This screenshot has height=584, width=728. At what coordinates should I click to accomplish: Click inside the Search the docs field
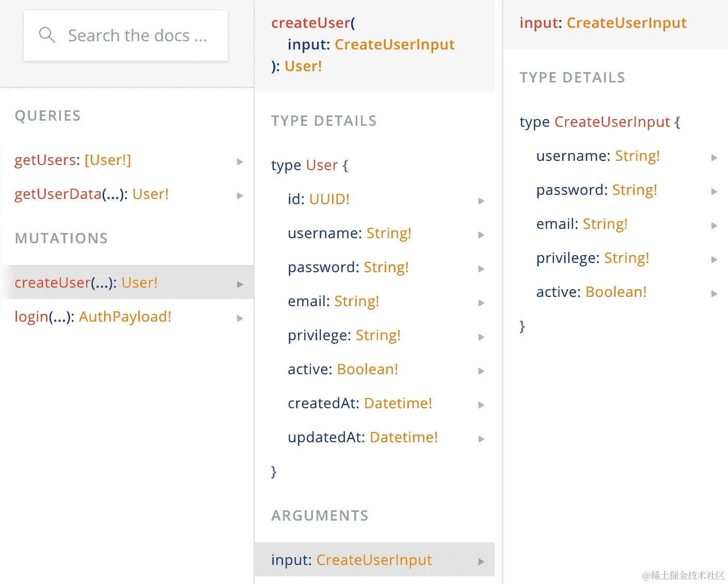pyautogui.click(x=137, y=36)
